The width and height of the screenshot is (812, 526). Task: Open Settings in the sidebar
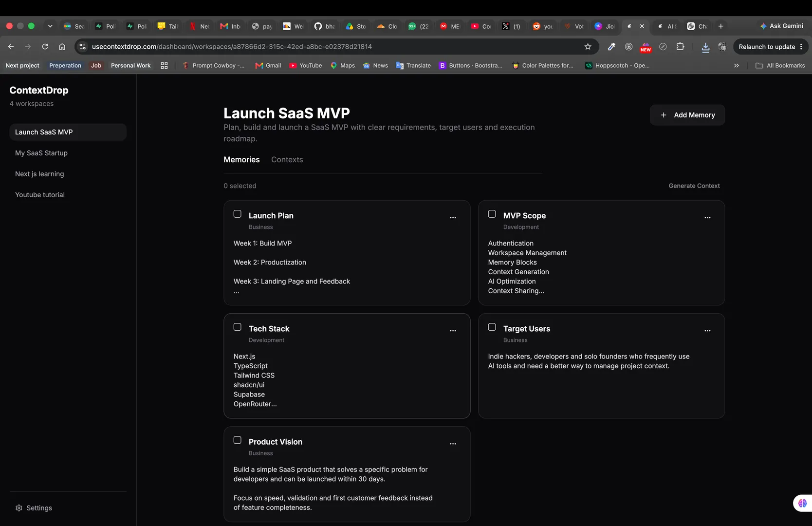point(34,508)
